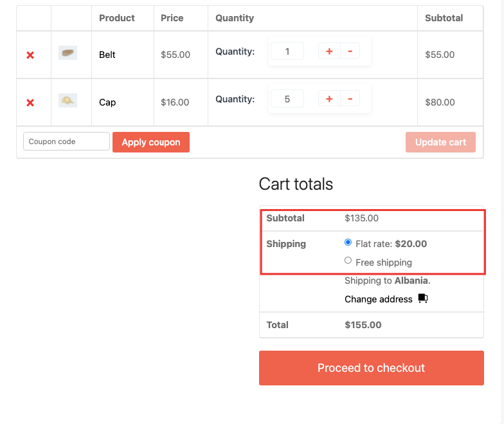The width and height of the screenshot is (504, 424).
Task: Select Free shipping option
Action: [348, 260]
